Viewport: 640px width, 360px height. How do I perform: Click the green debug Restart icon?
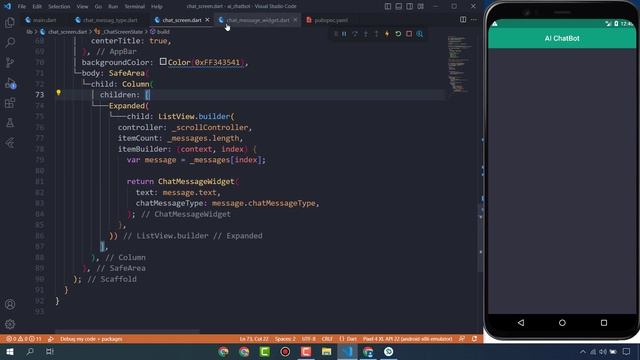click(398, 34)
